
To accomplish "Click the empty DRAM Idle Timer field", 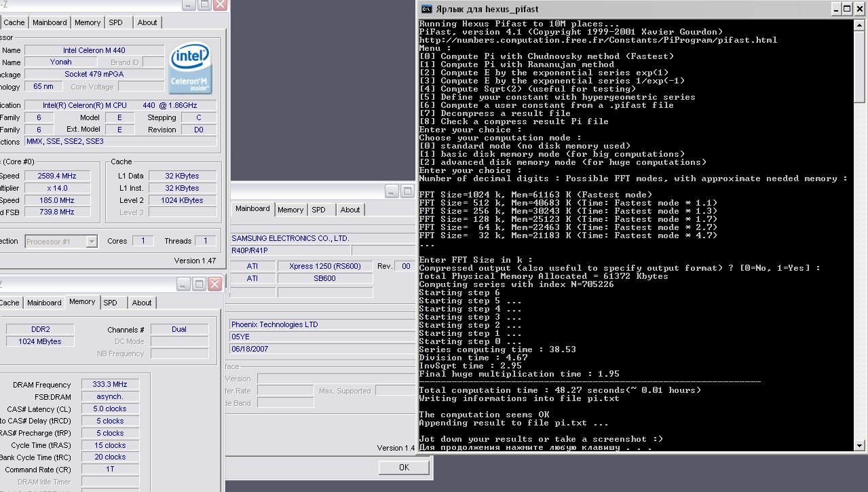I will point(110,481).
